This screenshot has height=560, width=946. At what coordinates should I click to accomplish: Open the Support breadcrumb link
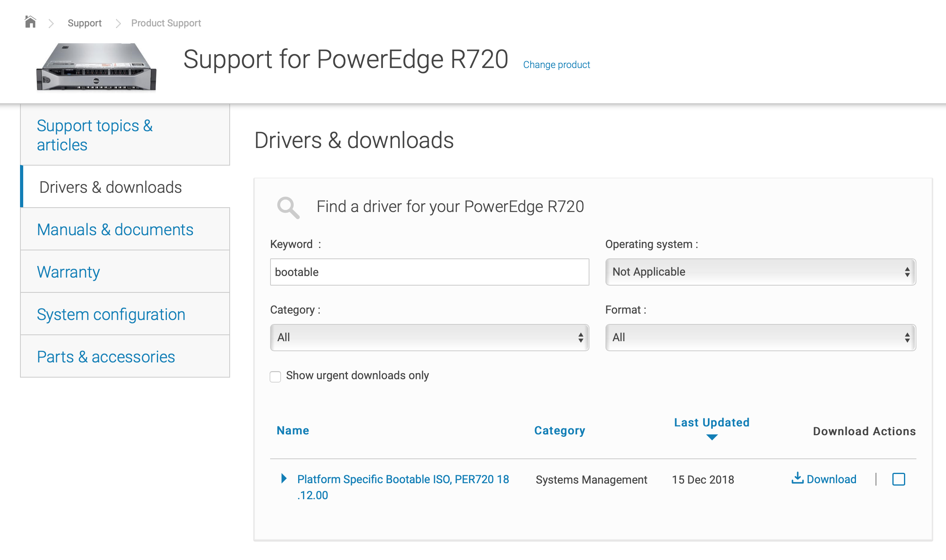point(84,23)
